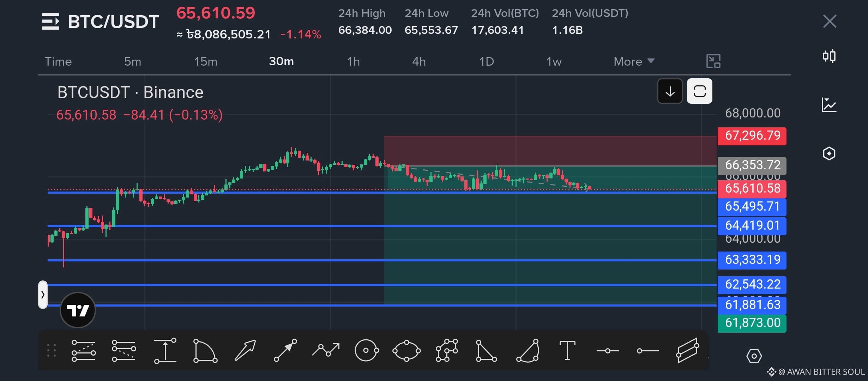868x381 pixels.
Task: Select the text tool
Action: tap(567, 350)
